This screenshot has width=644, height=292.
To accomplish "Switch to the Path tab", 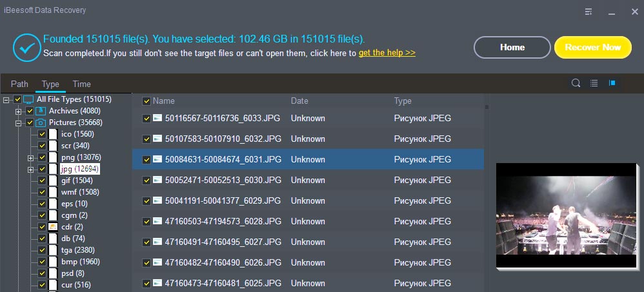I will (20, 84).
